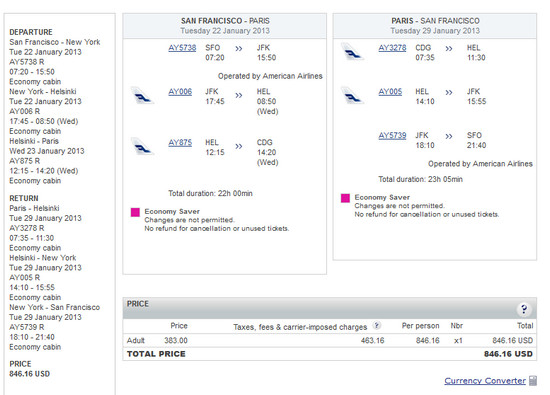The image size is (550, 395).
Task: Click magenta Economy Saver swatch in outbound panel
Action: click(135, 212)
